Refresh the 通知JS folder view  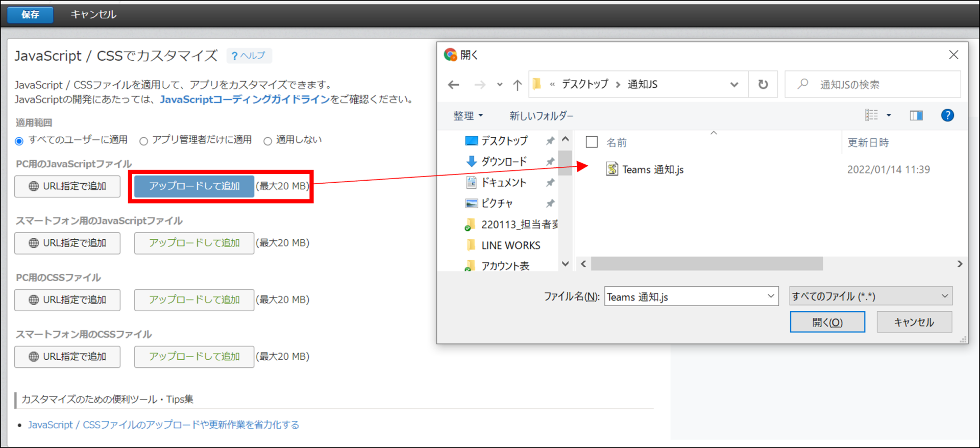(x=763, y=85)
